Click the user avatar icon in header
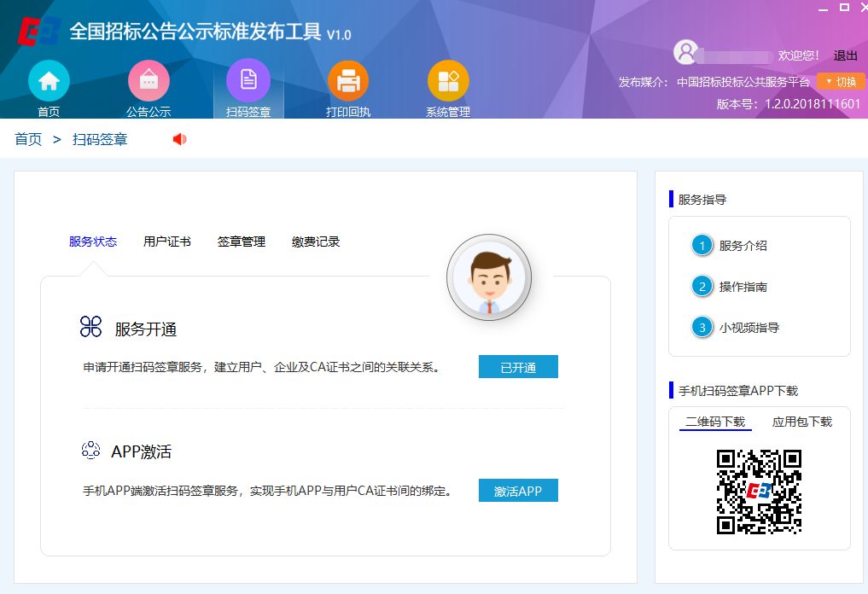The image size is (868, 594). click(685, 53)
